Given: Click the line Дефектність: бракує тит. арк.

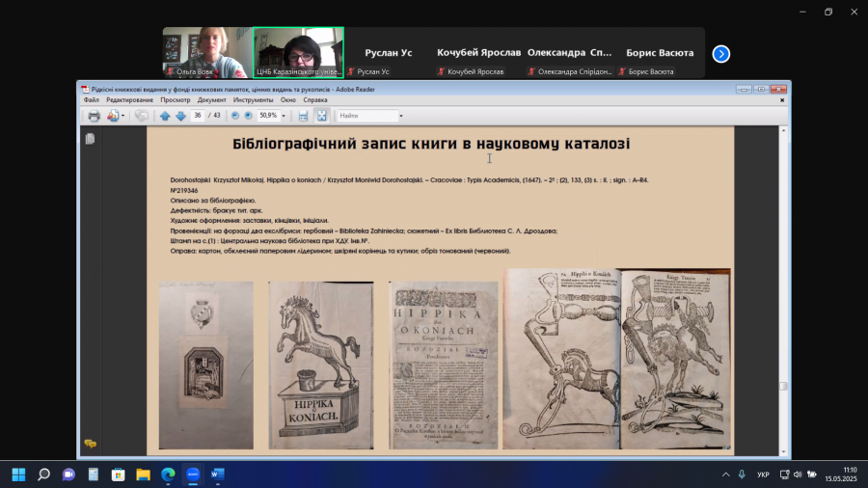Looking at the screenshot, I should [x=216, y=210].
